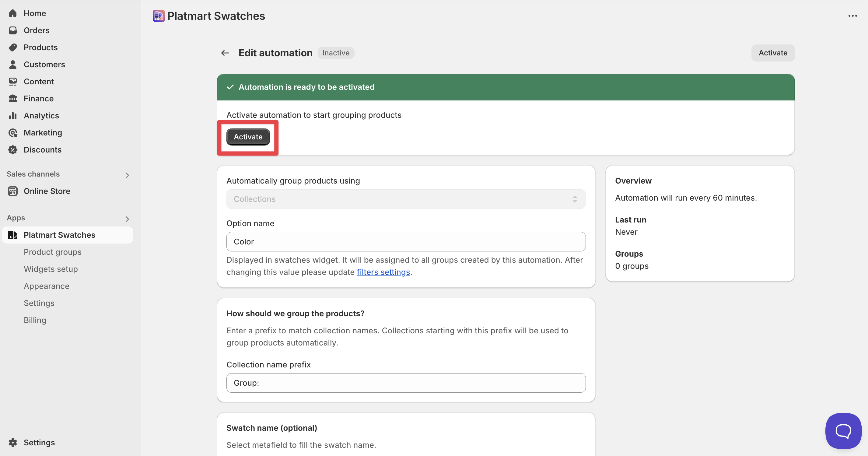Open the support chat bubble
868x456 pixels.
843,431
